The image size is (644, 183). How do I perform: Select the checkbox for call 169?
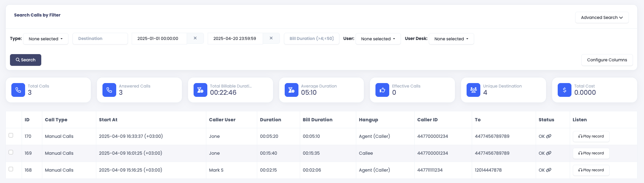point(11,152)
